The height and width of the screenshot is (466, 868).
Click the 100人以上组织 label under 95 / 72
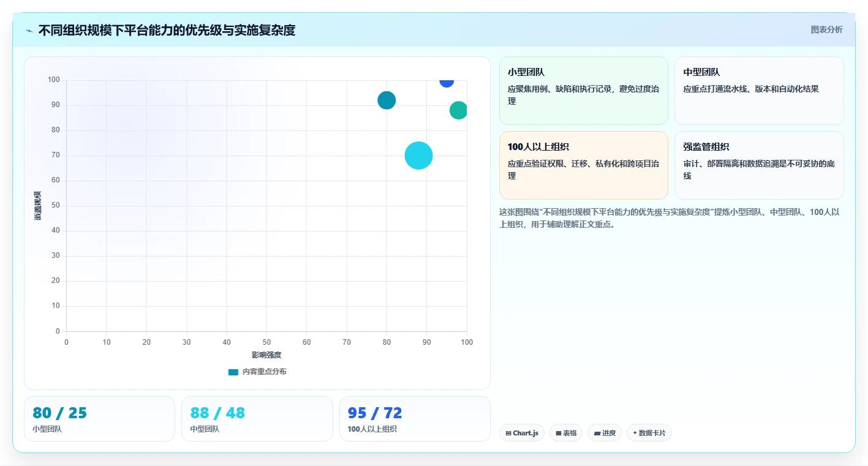pos(372,429)
